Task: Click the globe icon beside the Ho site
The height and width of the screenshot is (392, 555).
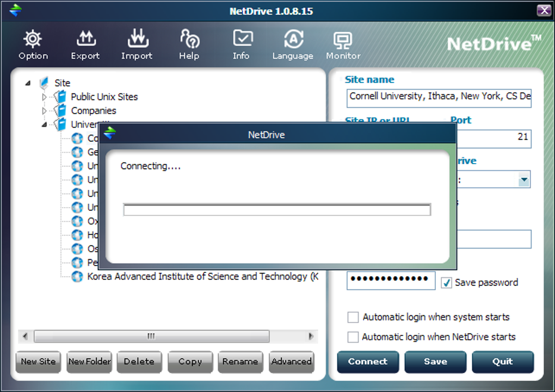Action: tap(77, 235)
